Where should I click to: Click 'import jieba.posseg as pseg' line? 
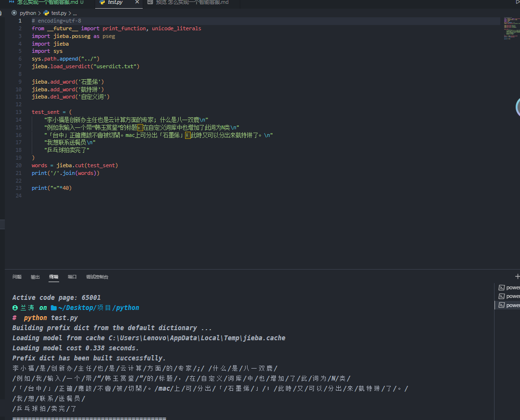(74, 36)
